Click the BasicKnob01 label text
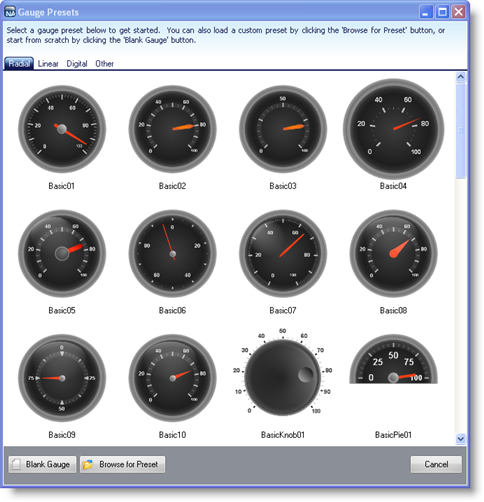Screen dimensions: 484x502 point(283,435)
